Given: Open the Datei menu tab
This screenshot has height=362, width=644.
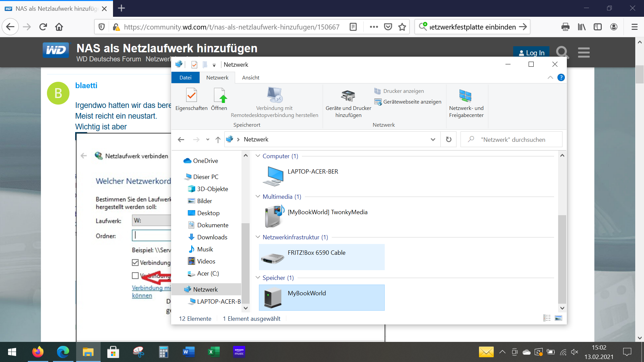Looking at the screenshot, I should click(x=185, y=77).
